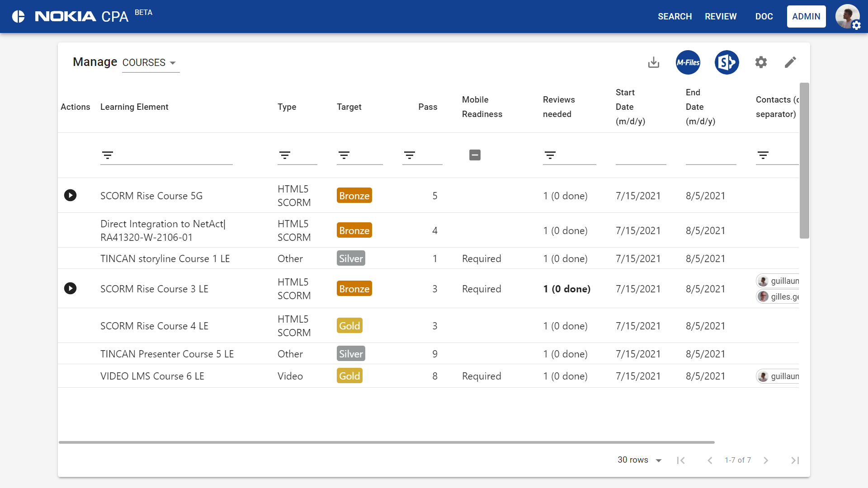Expand the 30 rows per-page dropdown
Viewport: 868px width, 488px height.
[639, 460]
